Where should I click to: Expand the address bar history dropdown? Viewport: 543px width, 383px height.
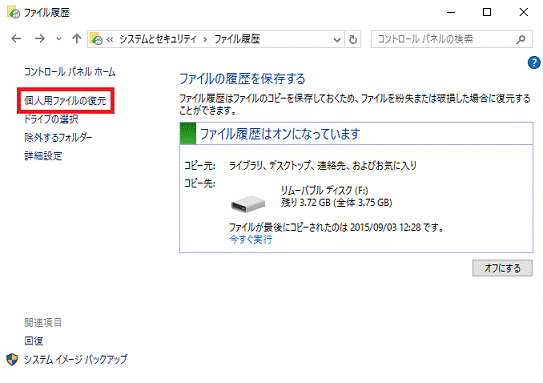tap(337, 40)
